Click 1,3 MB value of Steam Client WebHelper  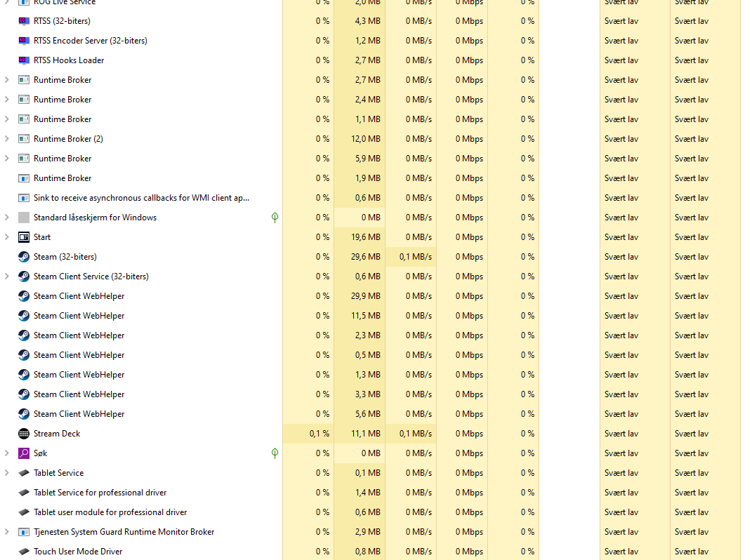368,375
